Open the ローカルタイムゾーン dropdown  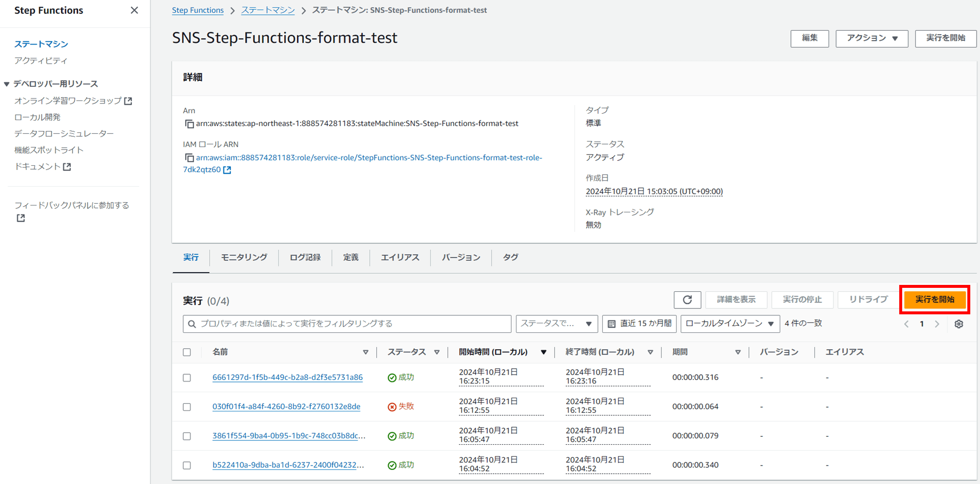[730, 324]
